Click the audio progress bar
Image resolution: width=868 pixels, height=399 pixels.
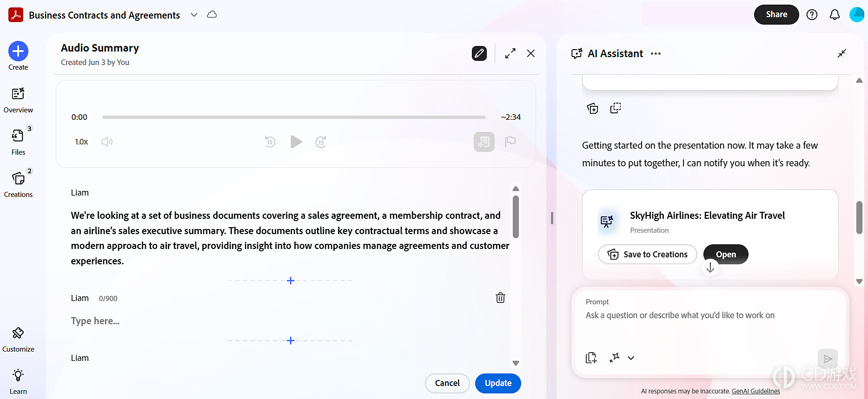click(294, 117)
